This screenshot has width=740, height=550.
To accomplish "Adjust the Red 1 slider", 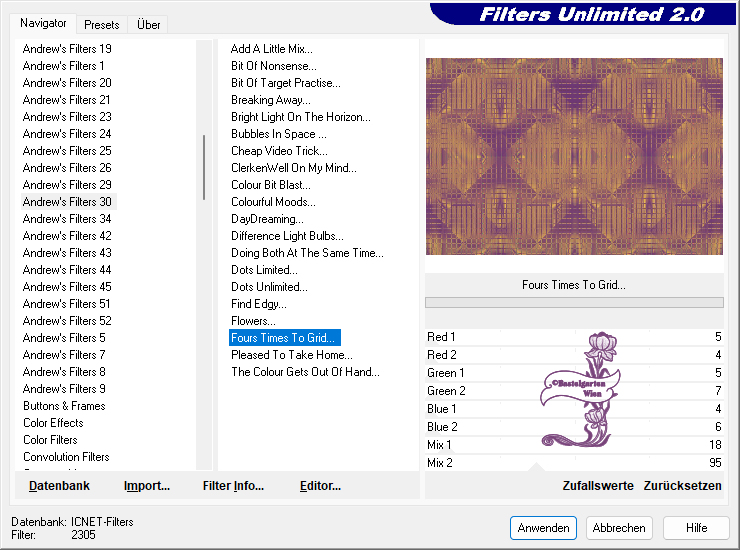I will pyautogui.click(x=574, y=337).
